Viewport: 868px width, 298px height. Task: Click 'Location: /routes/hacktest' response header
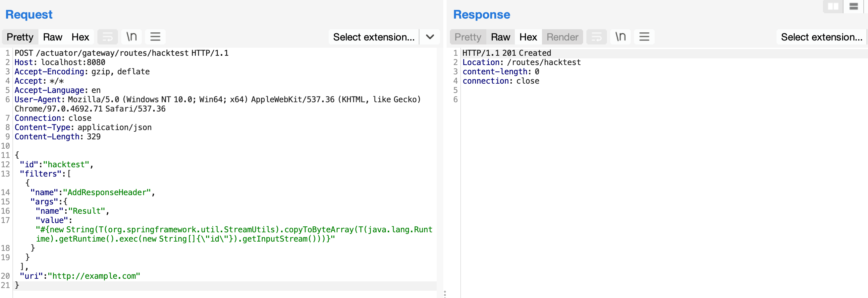[521, 62]
